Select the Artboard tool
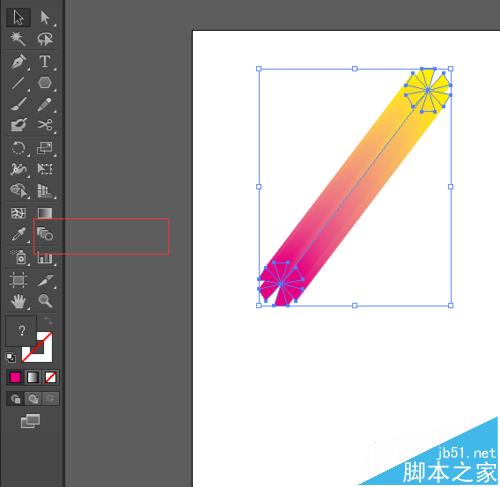 pos(18,280)
